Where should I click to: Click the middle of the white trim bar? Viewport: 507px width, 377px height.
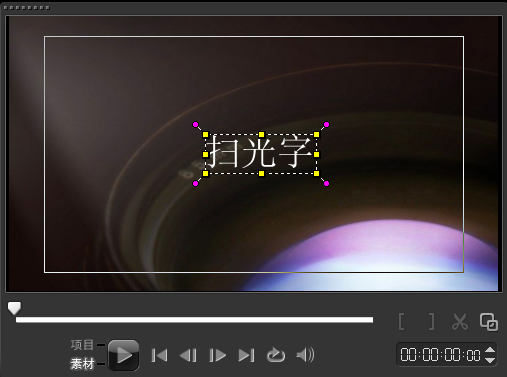(194, 320)
